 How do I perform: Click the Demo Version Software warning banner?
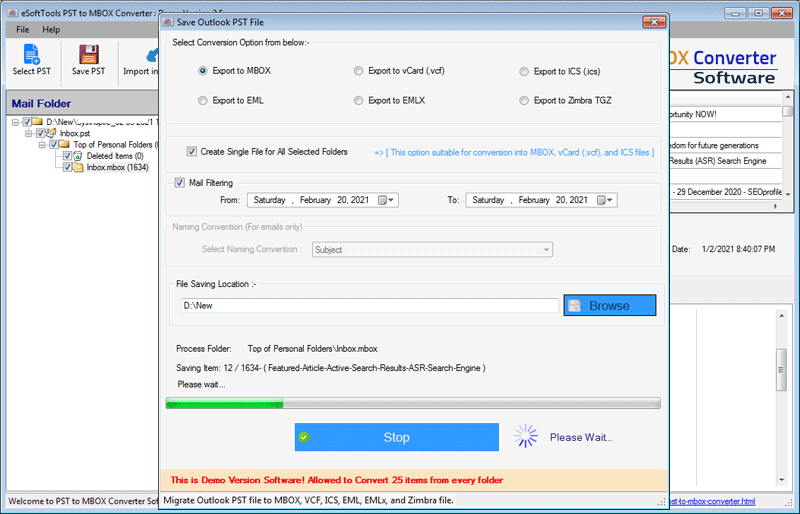tap(414, 480)
